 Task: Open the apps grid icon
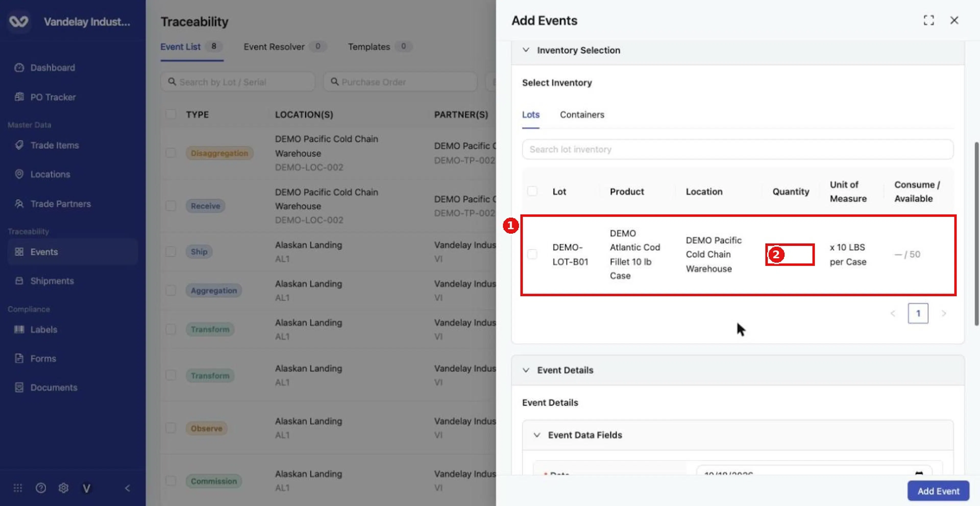pyautogui.click(x=18, y=488)
